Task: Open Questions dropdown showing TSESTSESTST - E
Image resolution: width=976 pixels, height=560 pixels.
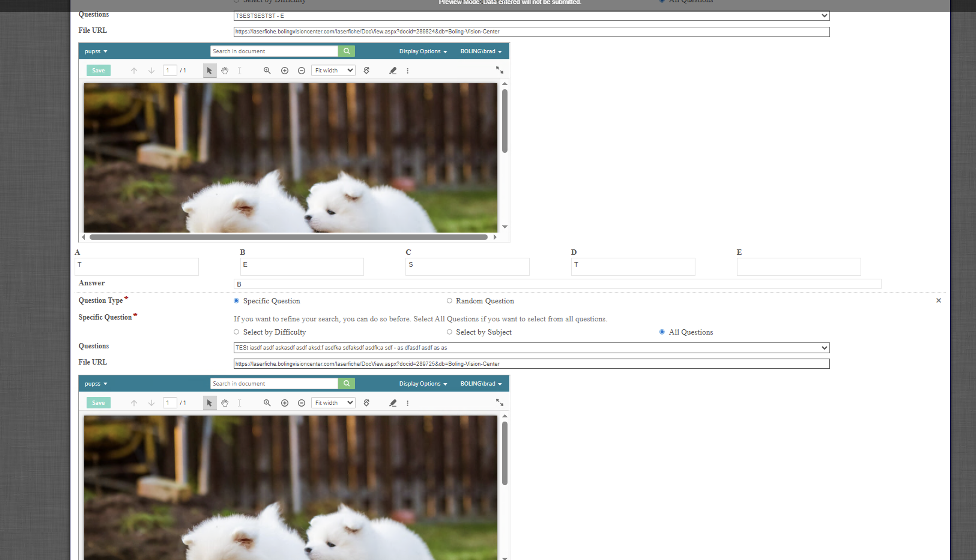Action: (x=531, y=16)
